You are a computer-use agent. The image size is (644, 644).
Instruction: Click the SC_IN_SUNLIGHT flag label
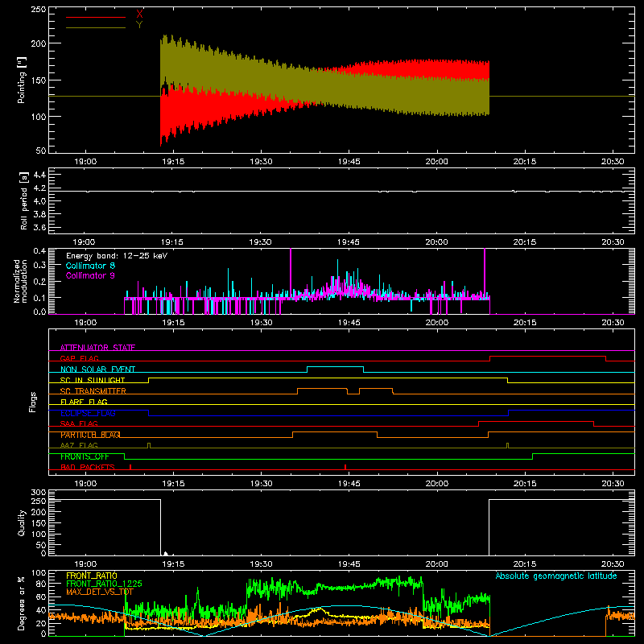tap(93, 380)
